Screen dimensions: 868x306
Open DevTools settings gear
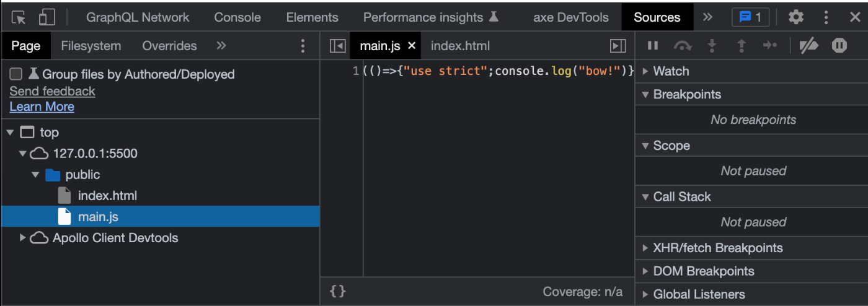coord(796,17)
